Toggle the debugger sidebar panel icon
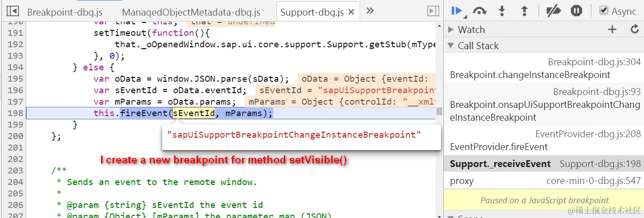Image resolution: width=644 pixels, height=218 pixels. tap(433, 11)
